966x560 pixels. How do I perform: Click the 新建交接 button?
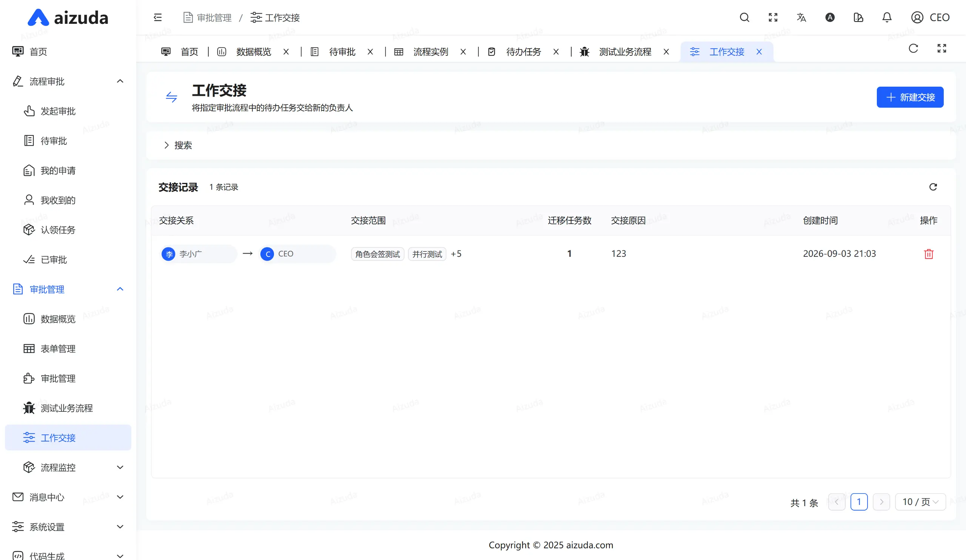(x=910, y=97)
